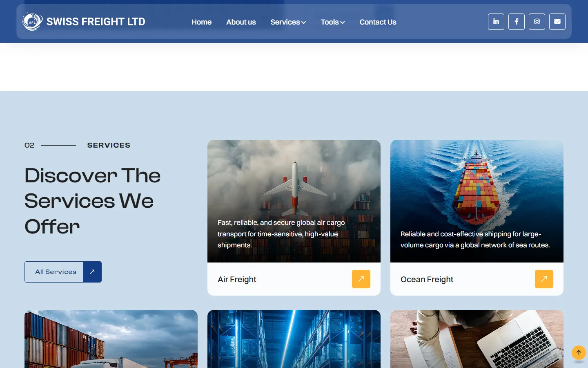Select the container ship Ocean Freight image

tap(477, 201)
